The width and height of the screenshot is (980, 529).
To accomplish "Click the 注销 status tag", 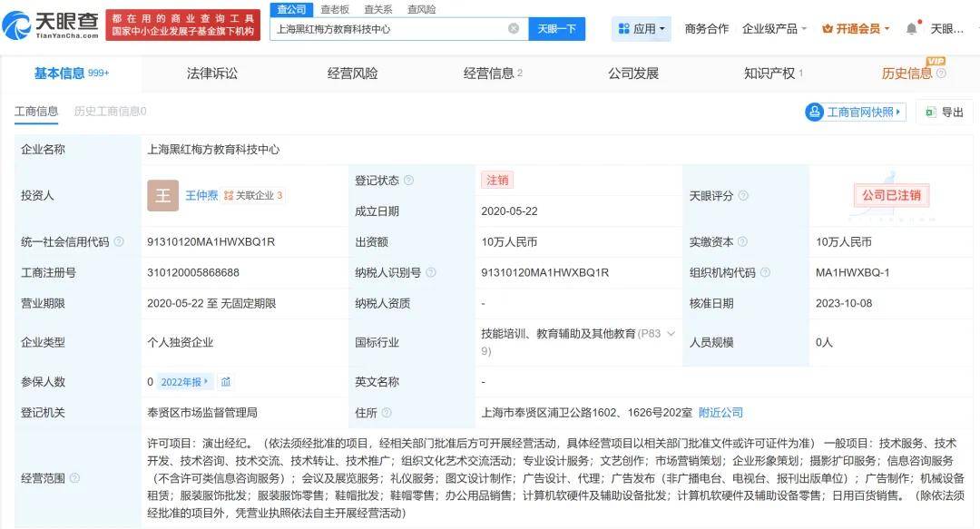I will tap(497, 180).
